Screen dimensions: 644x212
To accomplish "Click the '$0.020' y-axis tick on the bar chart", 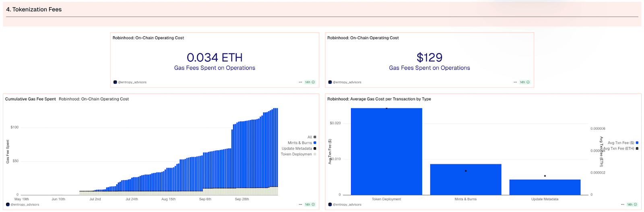I will coord(335,123).
